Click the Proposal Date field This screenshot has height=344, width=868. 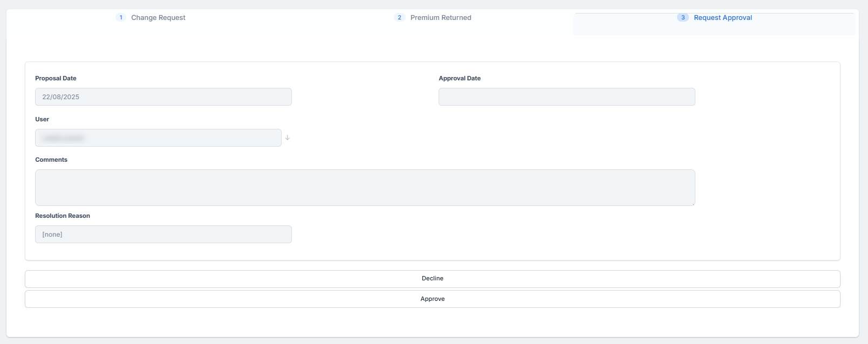[163, 97]
